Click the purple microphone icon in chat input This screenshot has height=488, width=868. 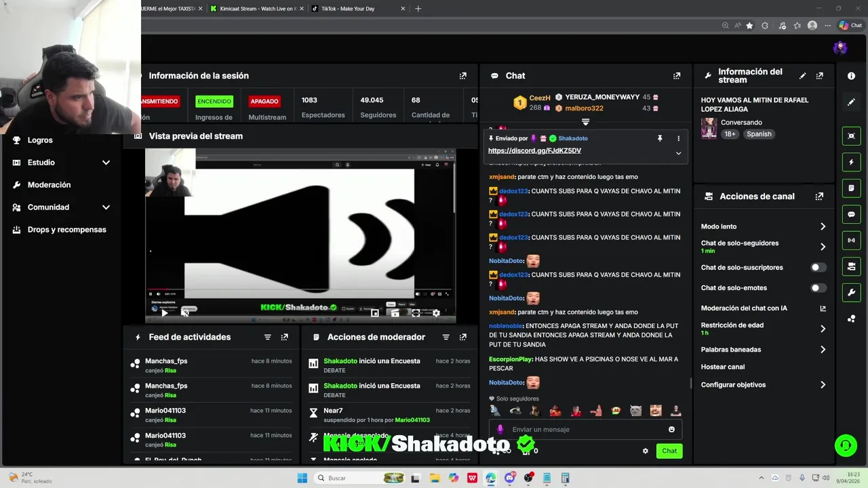pyautogui.click(x=500, y=429)
